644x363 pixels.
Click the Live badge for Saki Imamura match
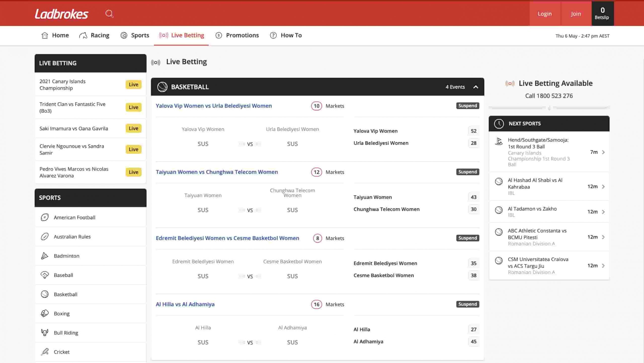(x=133, y=128)
